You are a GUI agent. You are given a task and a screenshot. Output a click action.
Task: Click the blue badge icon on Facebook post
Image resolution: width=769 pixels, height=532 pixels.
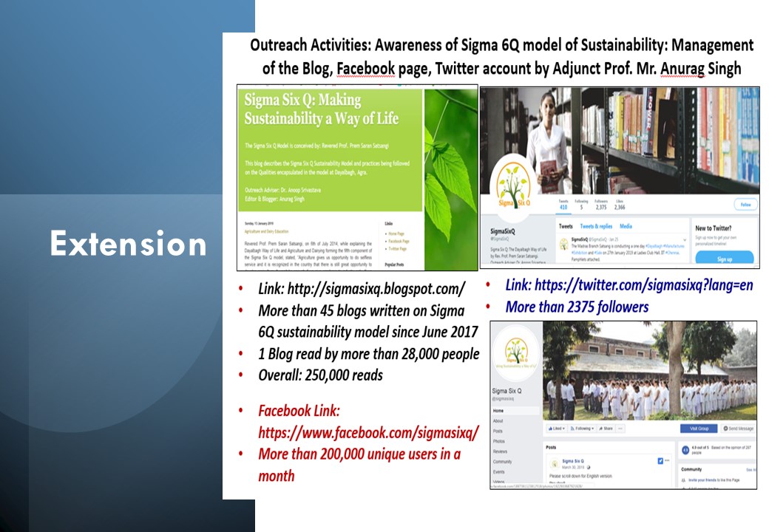(660, 461)
